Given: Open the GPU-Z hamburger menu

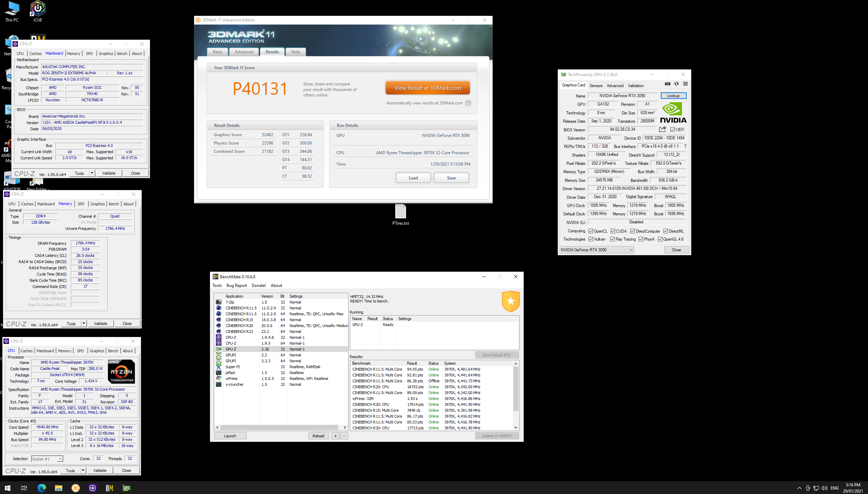Looking at the screenshot, I should (686, 84).
